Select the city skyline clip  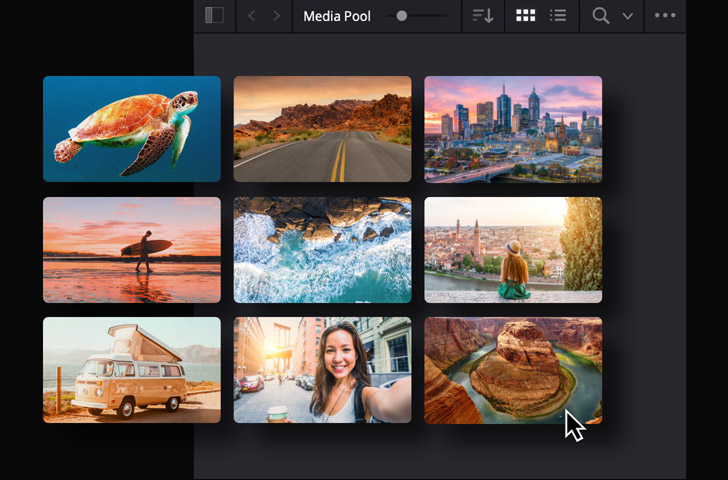tap(513, 129)
